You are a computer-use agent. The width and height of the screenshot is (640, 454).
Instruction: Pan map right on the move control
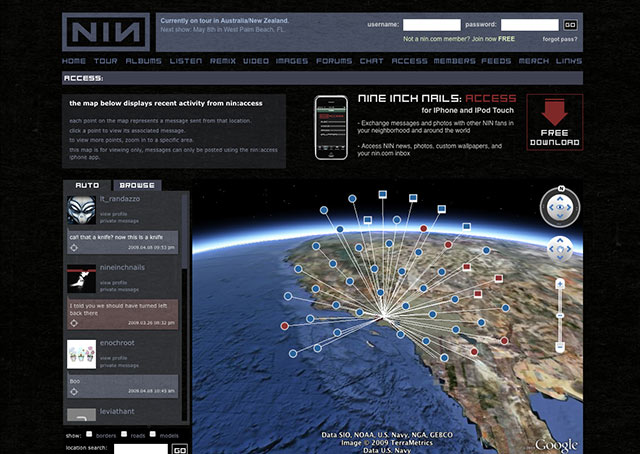(569, 249)
